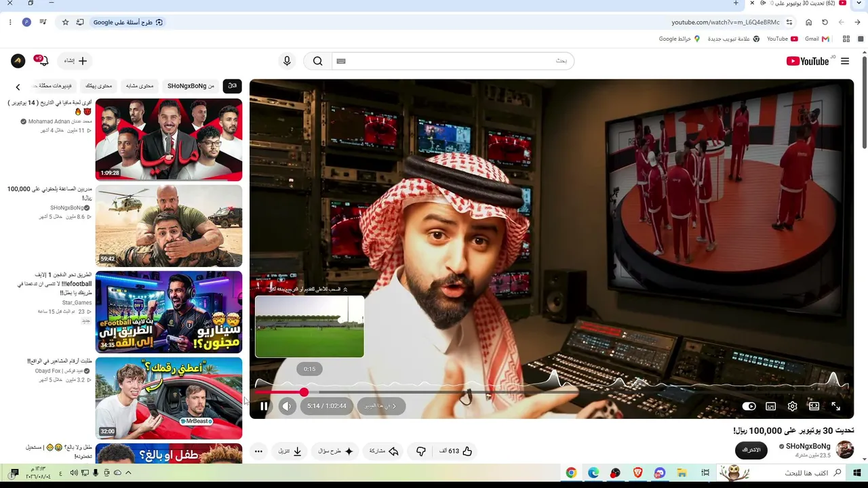Dislike the video
868x488 pixels.
[x=420, y=451]
